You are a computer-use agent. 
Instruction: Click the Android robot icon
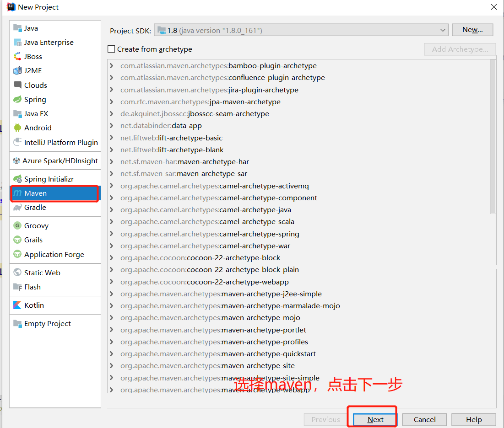17,128
